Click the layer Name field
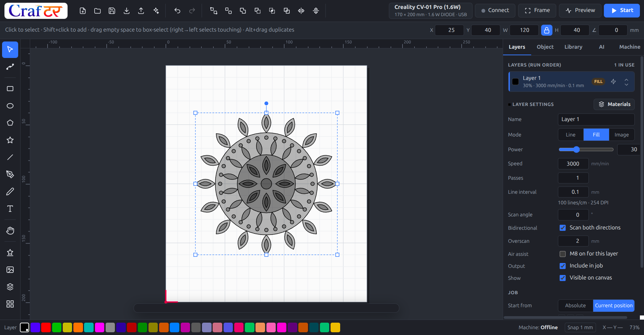644x335 pixels. click(x=596, y=119)
